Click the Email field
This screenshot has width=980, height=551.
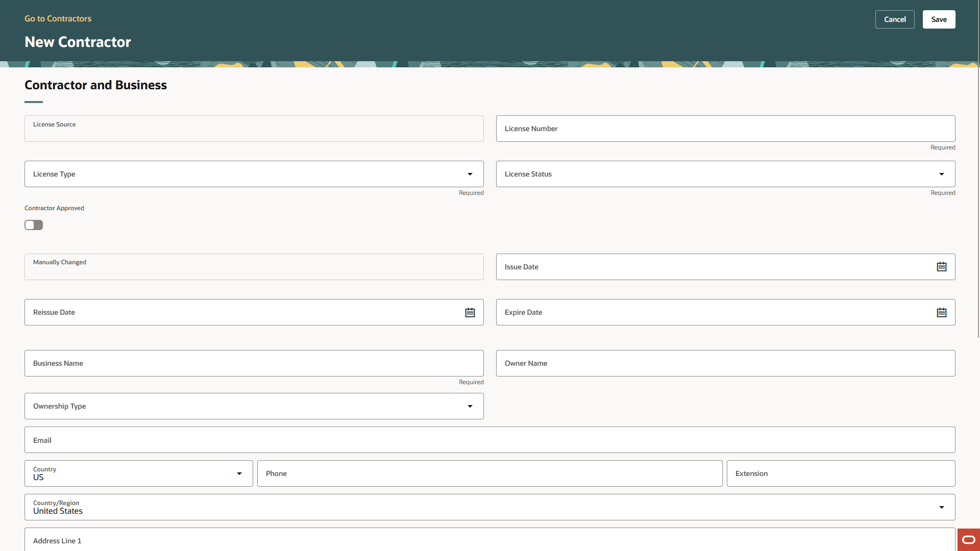(489, 439)
